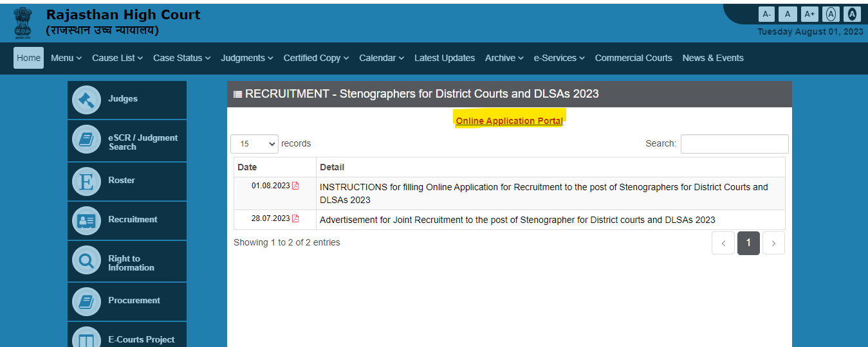Open the Online Application Portal link

pyautogui.click(x=509, y=121)
